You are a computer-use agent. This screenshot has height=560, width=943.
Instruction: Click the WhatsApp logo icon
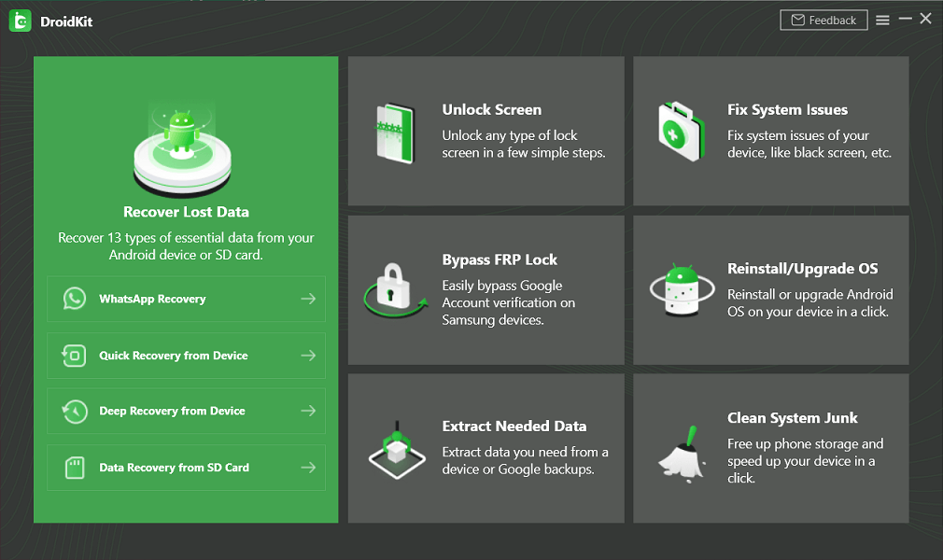75,299
